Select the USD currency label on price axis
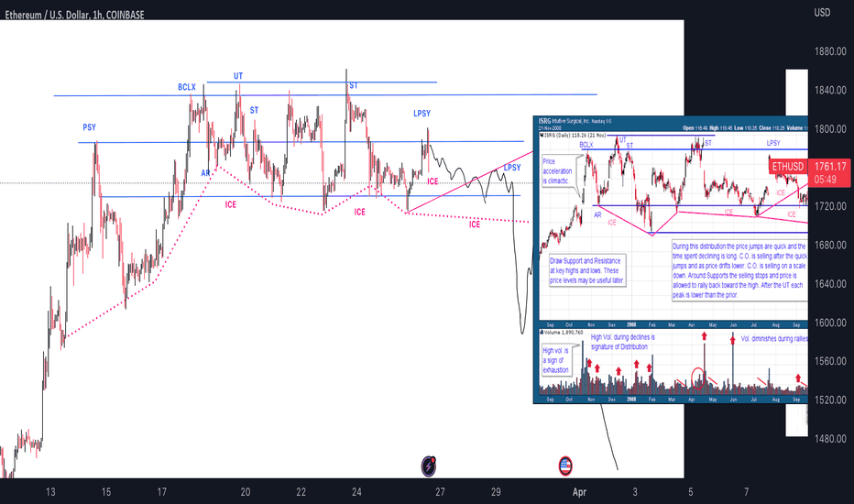The image size is (854, 504). tap(822, 12)
